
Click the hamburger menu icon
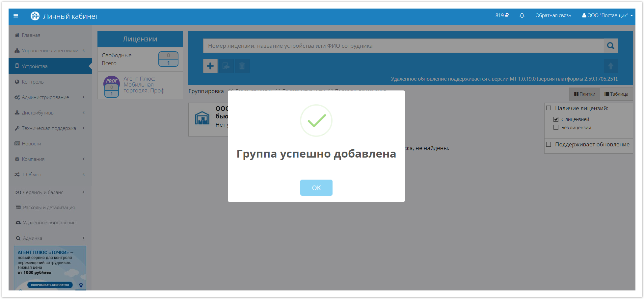[16, 16]
